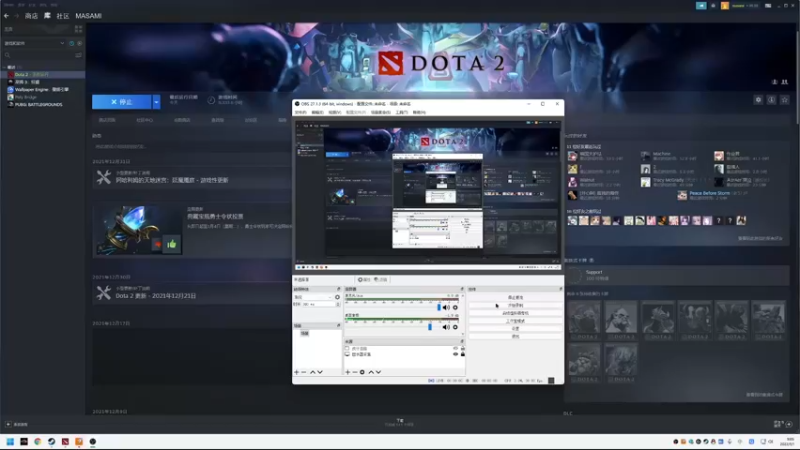Screen dimensions: 800x450
Task: Open MASAMI profile tab in Steam
Action: 88,16
